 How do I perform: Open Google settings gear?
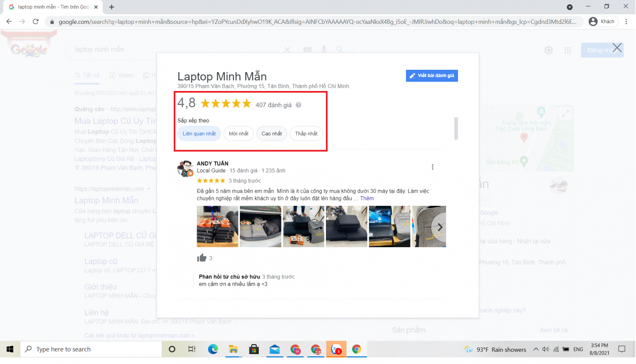(x=549, y=50)
